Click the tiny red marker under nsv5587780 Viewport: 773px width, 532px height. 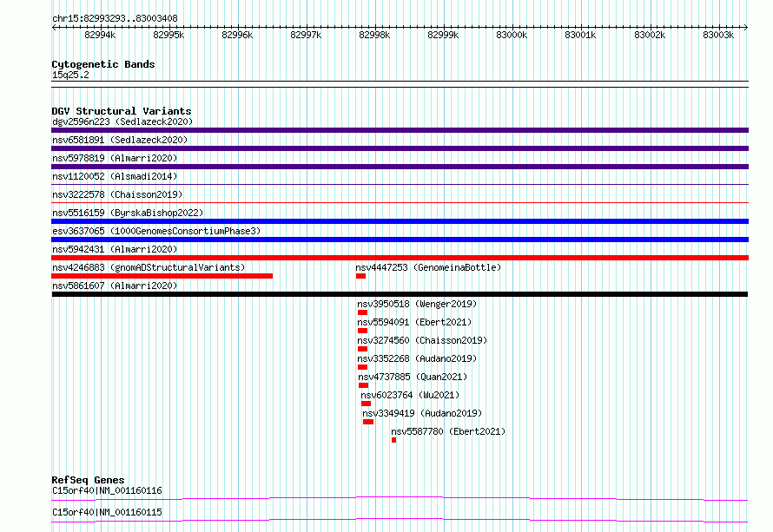click(394, 440)
